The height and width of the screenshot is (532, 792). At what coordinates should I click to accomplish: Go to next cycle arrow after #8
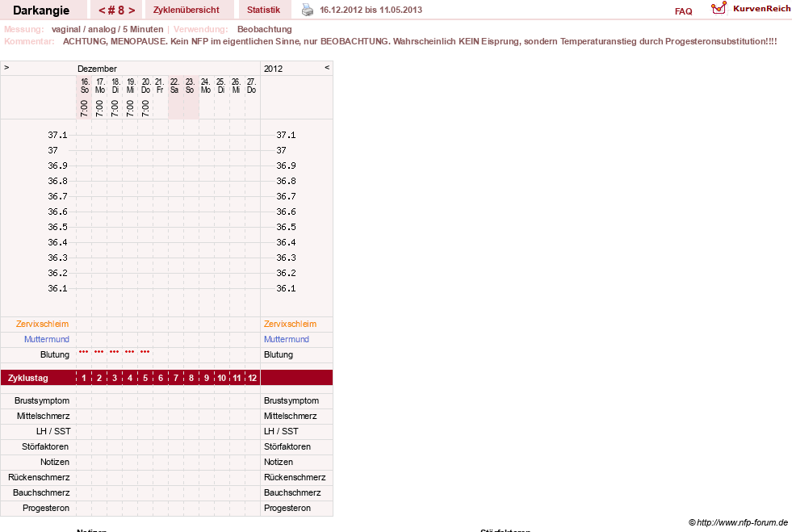point(132,10)
